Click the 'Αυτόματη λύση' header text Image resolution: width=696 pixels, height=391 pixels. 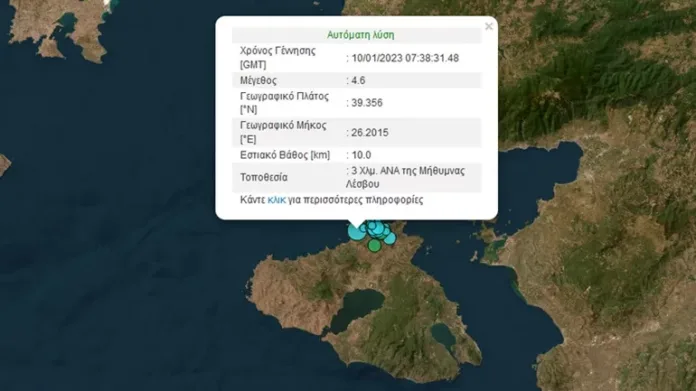[x=360, y=35]
